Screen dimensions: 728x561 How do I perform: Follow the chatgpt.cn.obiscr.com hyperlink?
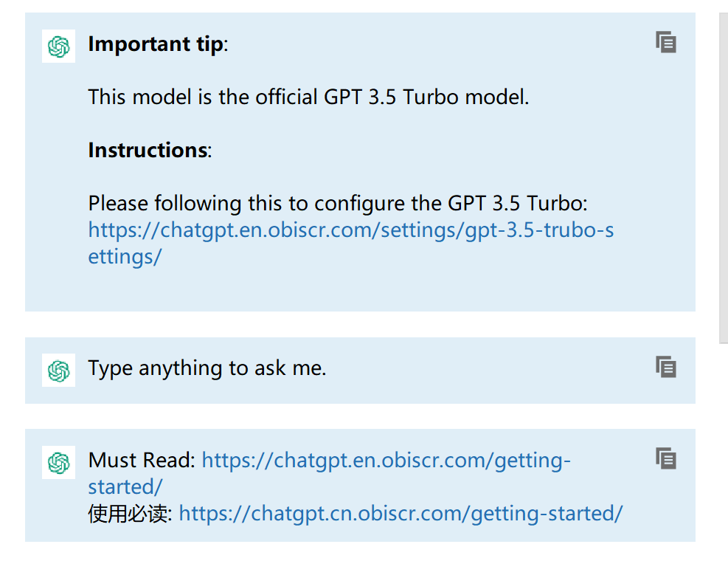click(402, 513)
